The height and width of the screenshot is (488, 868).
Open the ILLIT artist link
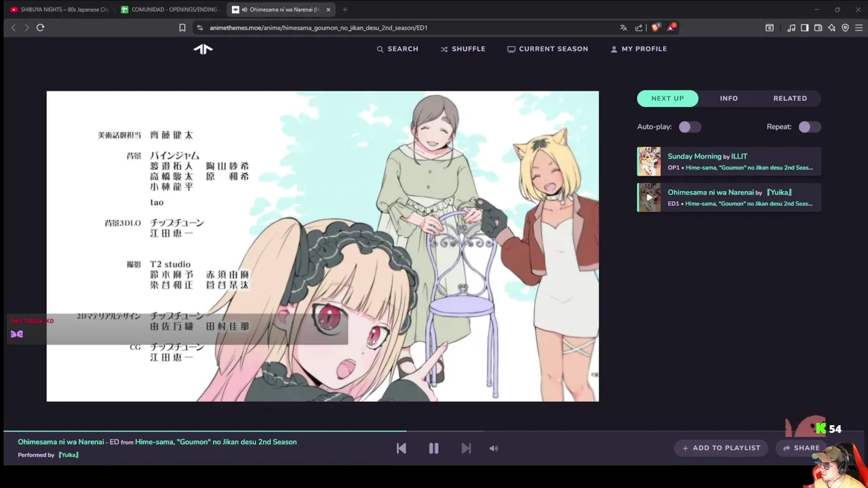pos(739,157)
